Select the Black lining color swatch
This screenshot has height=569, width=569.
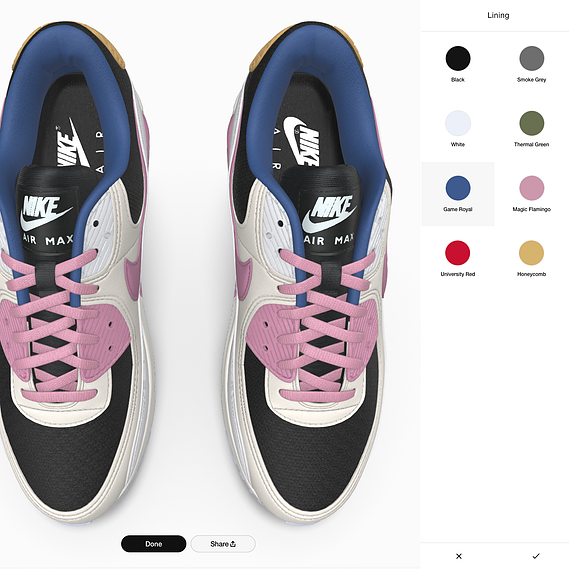click(x=458, y=58)
